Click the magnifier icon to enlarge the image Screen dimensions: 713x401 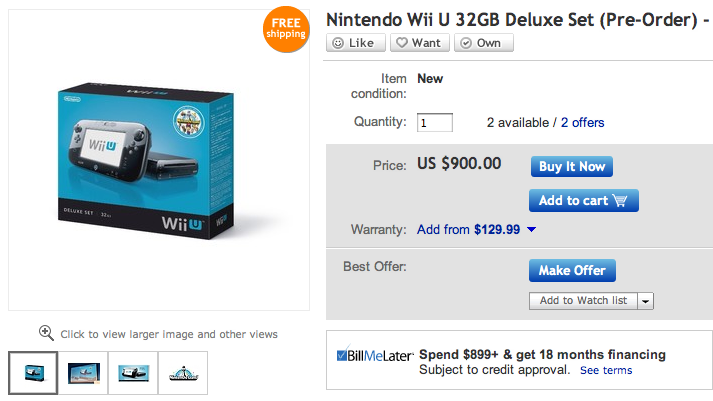coord(46,333)
